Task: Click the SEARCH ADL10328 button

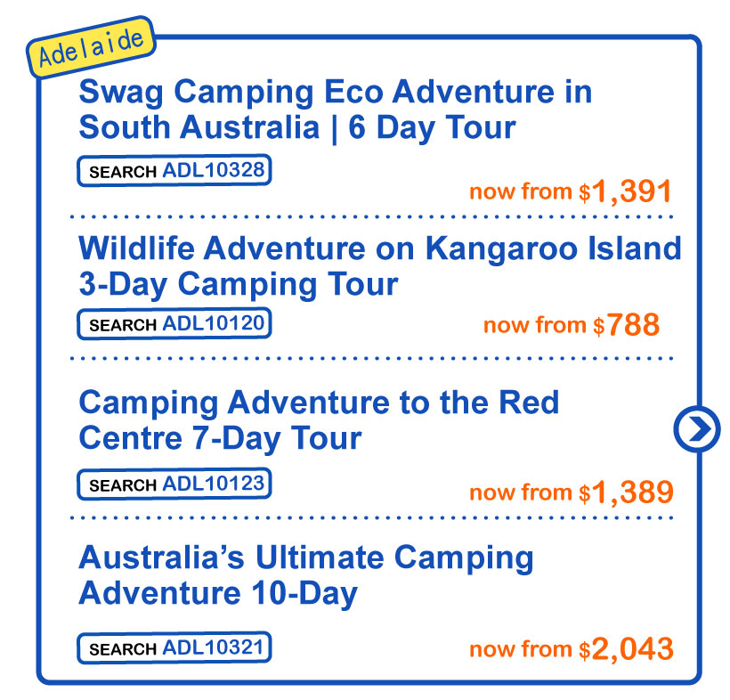Action: pyautogui.click(x=174, y=171)
